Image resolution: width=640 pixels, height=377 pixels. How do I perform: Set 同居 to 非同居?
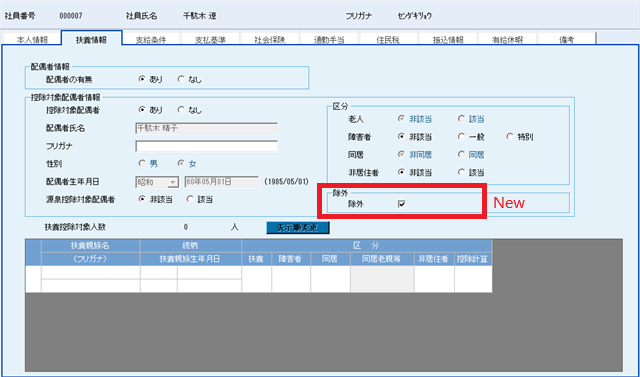click(x=402, y=155)
